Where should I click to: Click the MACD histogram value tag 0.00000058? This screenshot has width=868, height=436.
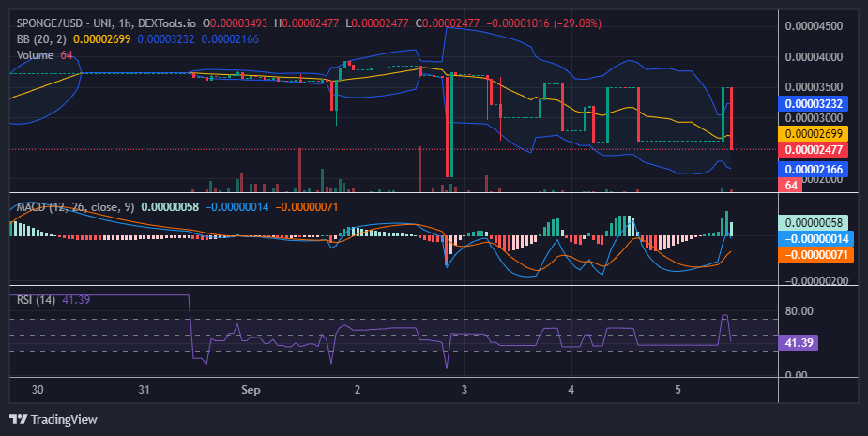[x=814, y=222]
